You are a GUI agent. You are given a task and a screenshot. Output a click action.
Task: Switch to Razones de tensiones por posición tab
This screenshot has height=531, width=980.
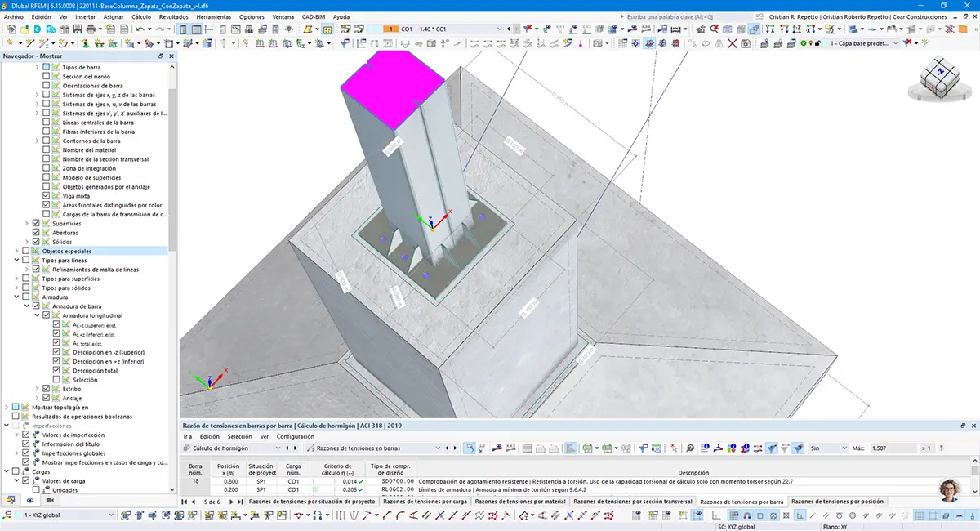pyautogui.click(x=837, y=501)
